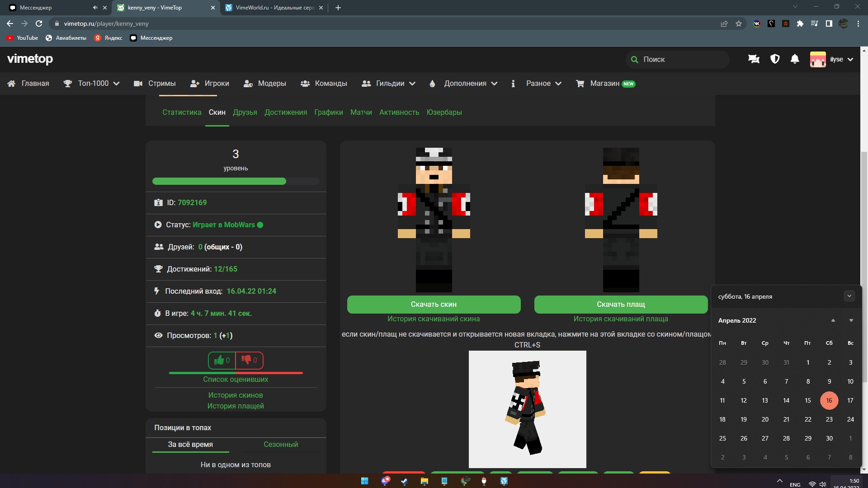868x488 pixels.
Task: Open the shield icon in header
Action: click(x=775, y=59)
